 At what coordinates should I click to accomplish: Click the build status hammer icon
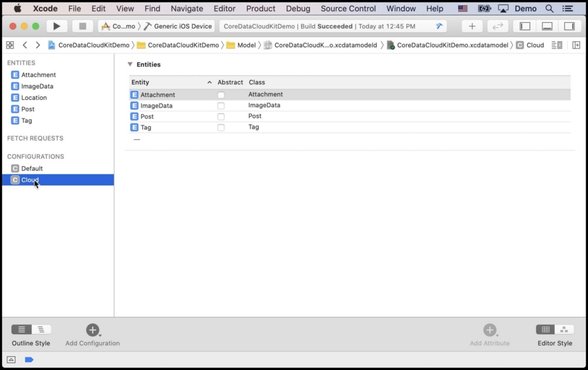click(x=439, y=26)
